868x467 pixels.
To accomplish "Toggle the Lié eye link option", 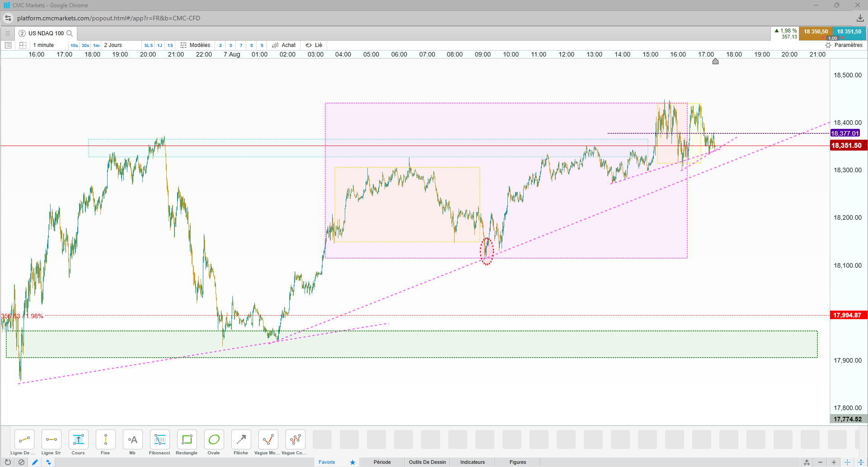I will tap(314, 45).
